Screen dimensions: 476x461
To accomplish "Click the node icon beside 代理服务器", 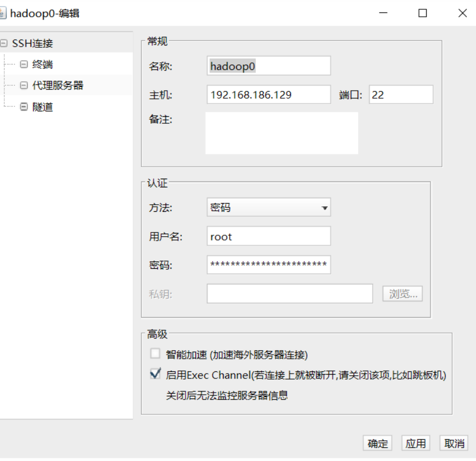I will pos(24,85).
